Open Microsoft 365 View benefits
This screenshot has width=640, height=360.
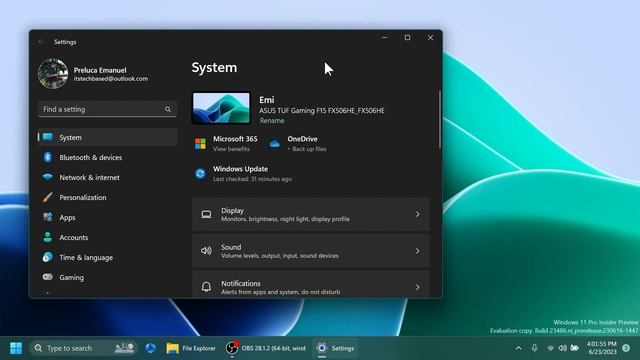[231, 149]
